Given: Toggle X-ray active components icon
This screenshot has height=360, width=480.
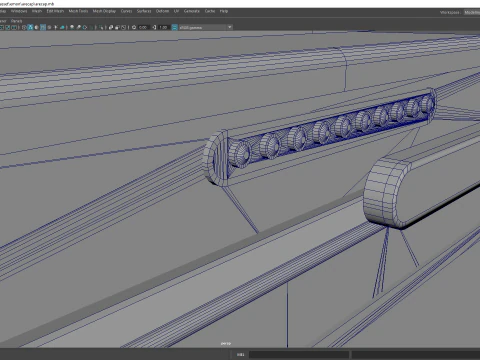Looking at the screenshot, I should pyautogui.click(x=117, y=27).
